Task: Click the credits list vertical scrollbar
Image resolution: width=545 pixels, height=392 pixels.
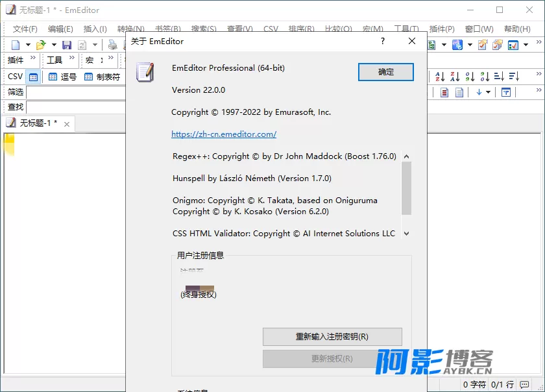Action: (407, 188)
